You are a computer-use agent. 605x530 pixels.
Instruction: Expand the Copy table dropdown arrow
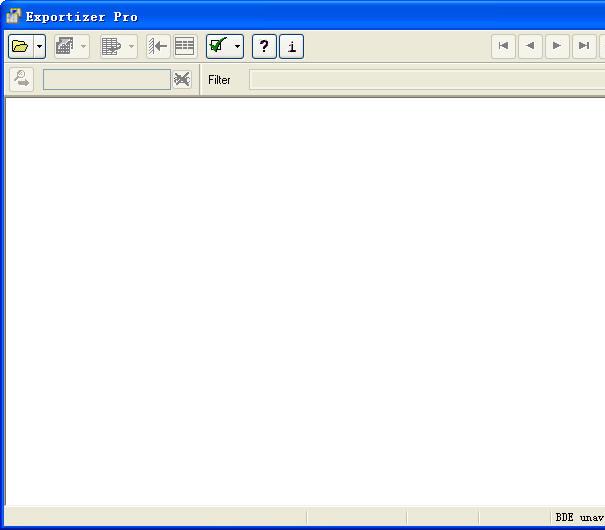point(131,46)
